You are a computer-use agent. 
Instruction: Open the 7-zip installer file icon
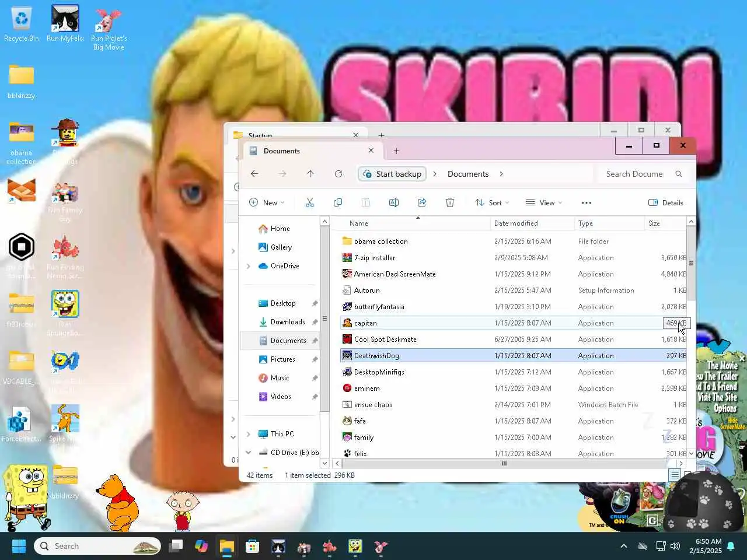[x=347, y=257]
